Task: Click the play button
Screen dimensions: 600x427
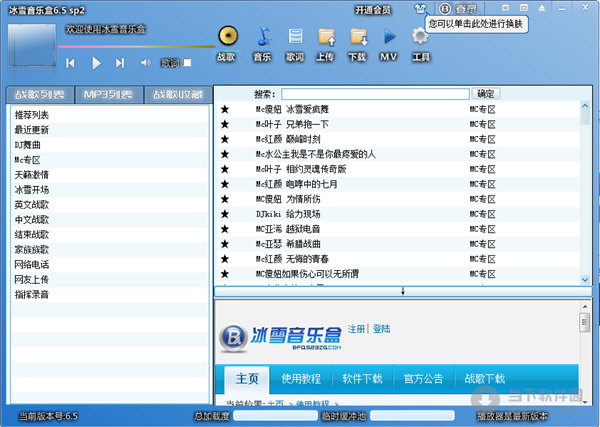Action: pyautogui.click(x=96, y=63)
